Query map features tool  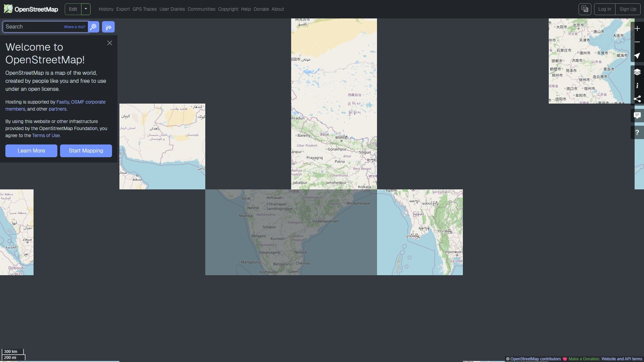(x=637, y=132)
